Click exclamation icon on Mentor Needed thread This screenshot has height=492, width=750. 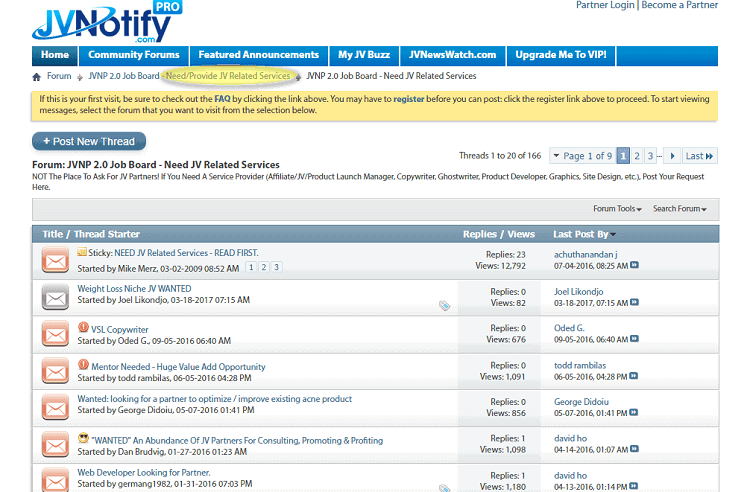point(83,364)
